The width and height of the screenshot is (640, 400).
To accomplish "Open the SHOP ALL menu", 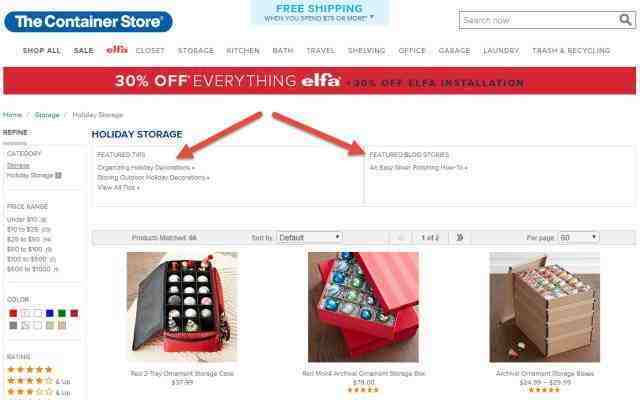I will coord(42,51).
